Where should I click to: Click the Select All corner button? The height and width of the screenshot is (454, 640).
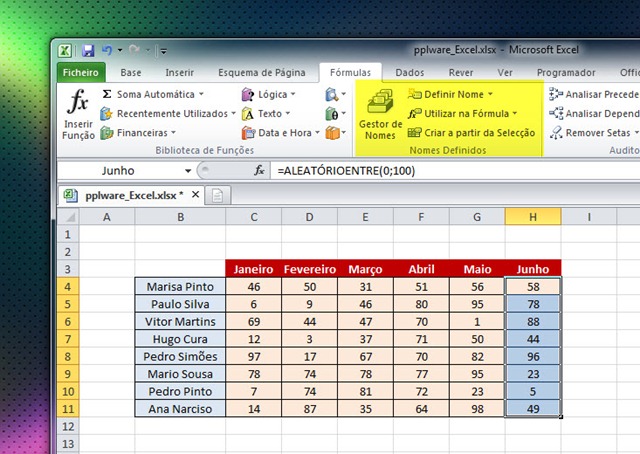coord(68,217)
